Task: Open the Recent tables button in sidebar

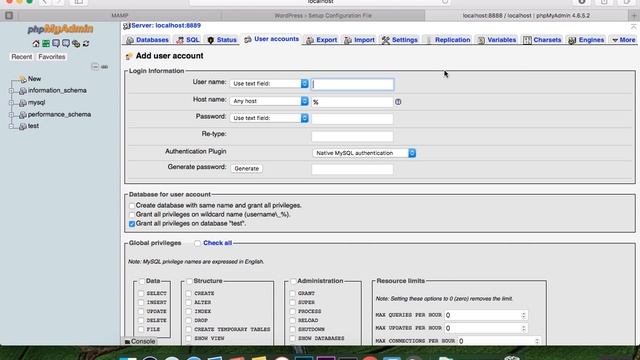Action: (22, 57)
